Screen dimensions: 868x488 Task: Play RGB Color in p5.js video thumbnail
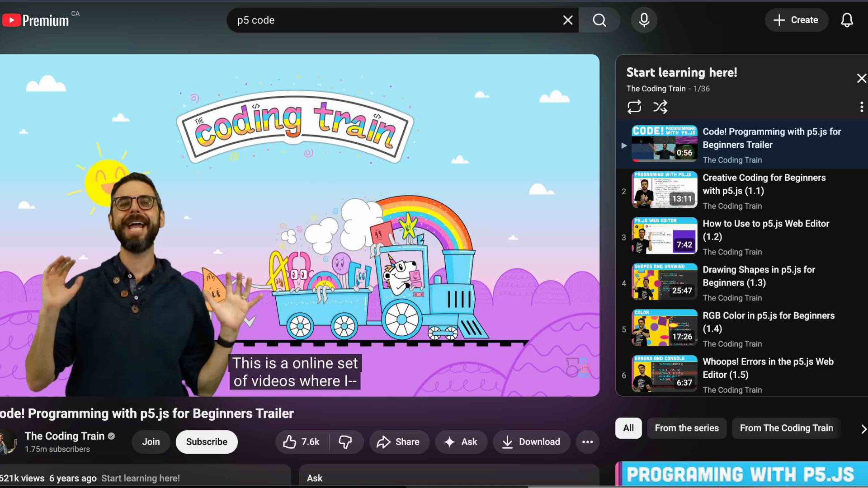(x=664, y=328)
